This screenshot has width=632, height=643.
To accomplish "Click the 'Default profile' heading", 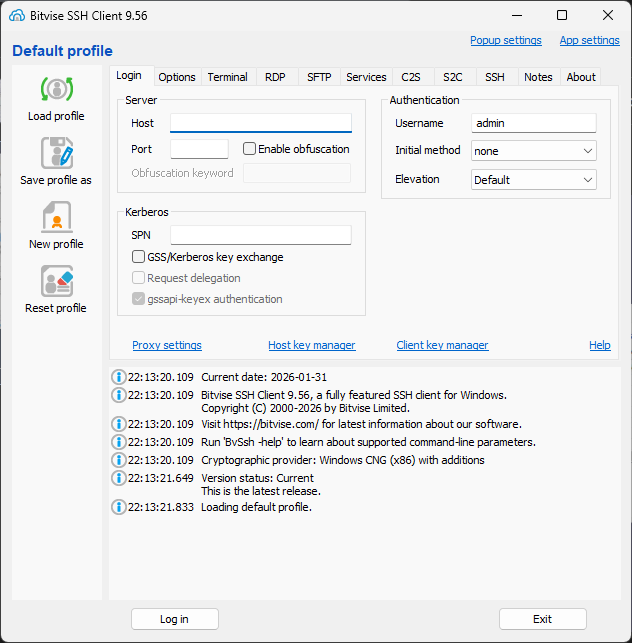I will click(62, 51).
